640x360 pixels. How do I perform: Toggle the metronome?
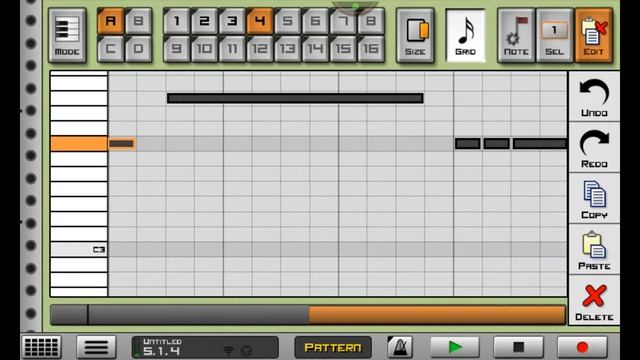[400, 347]
